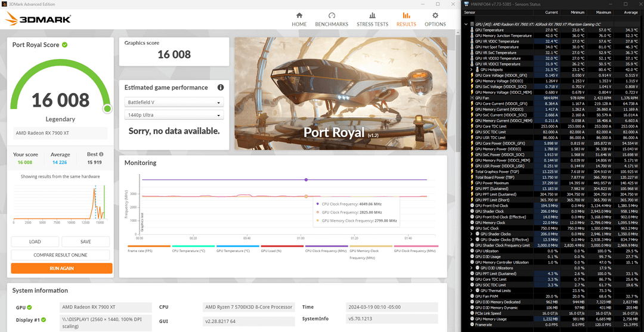Expand GPU Thermal Limits in HWiNFO
The image size is (644, 332).
coord(472,290)
